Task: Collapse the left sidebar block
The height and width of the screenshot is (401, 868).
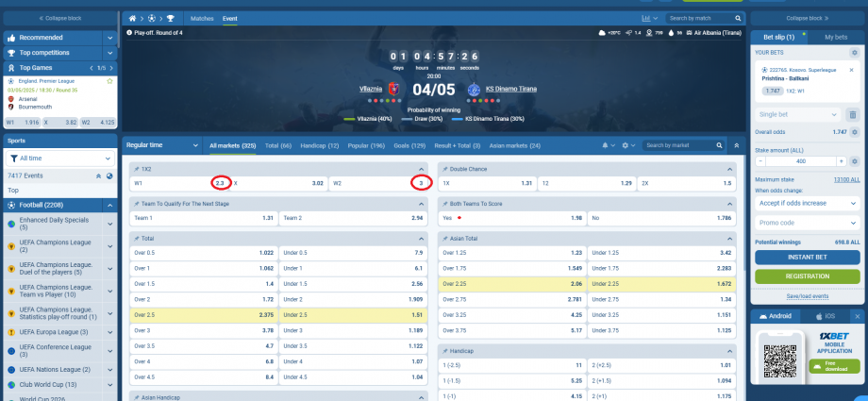Action: coord(59,18)
